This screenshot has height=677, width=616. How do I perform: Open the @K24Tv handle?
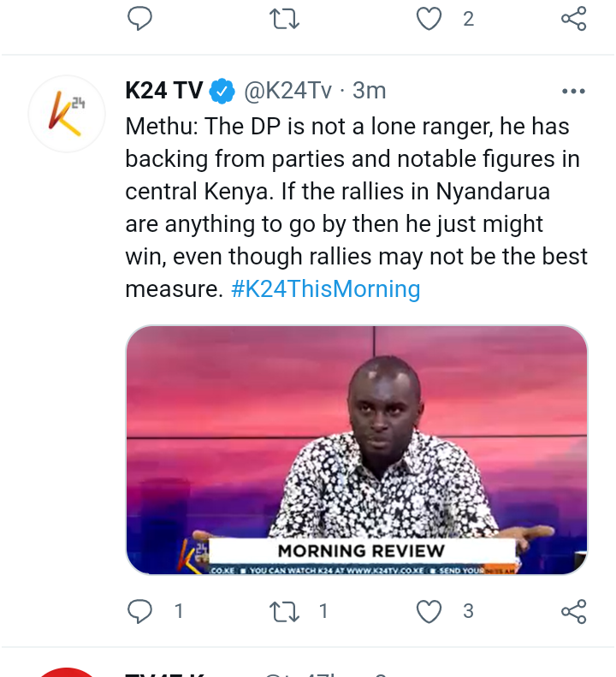288,91
